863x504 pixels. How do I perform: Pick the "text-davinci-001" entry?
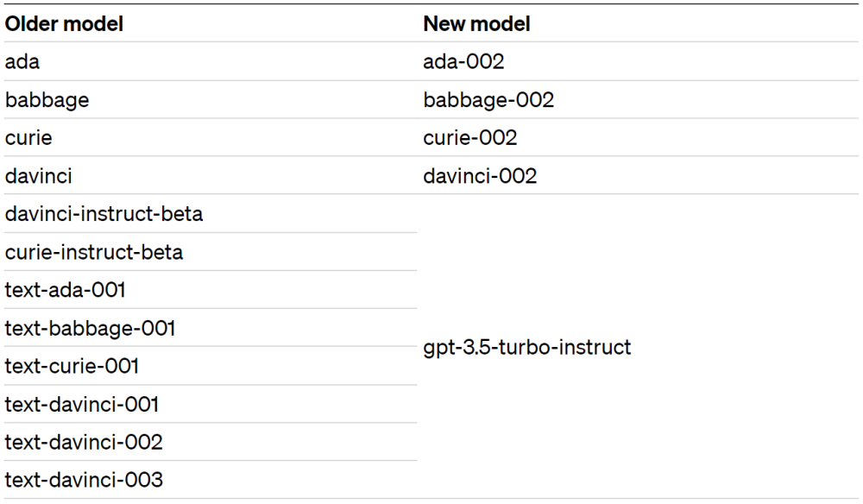tap(81, 404)
